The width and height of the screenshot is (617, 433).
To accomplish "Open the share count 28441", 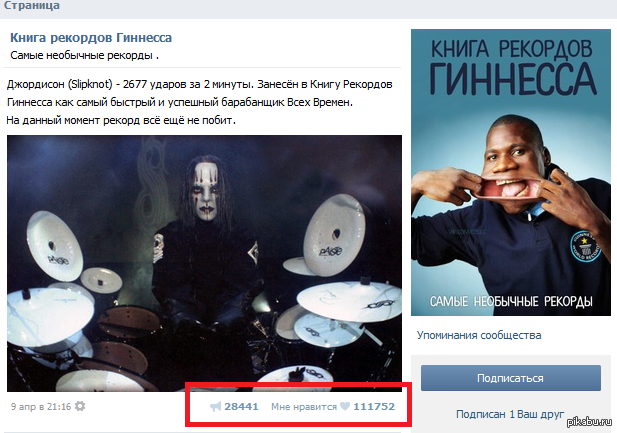I will pos(241,407).
